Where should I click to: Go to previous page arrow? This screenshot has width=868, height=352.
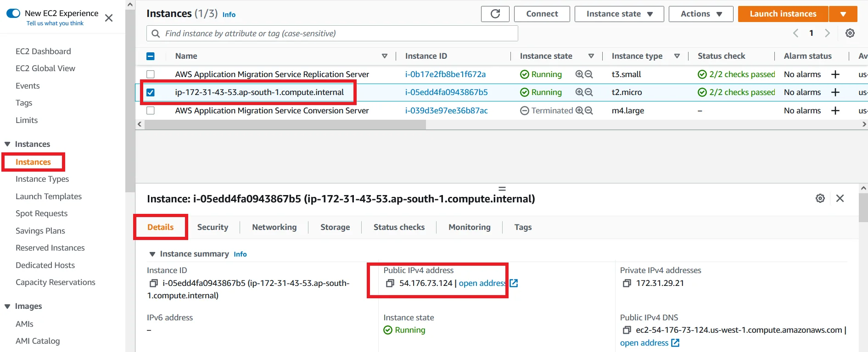pyautogui.click(x=795, y=33)
